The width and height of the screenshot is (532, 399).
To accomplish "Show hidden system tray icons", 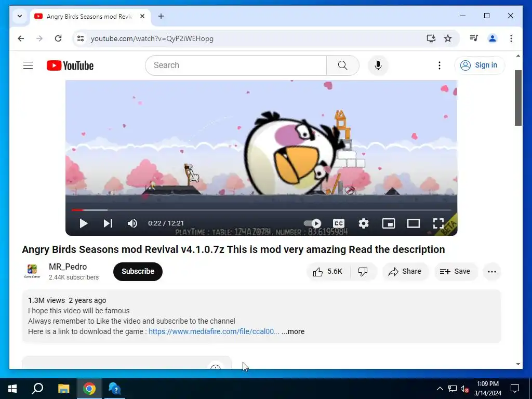I will (440, 389).
